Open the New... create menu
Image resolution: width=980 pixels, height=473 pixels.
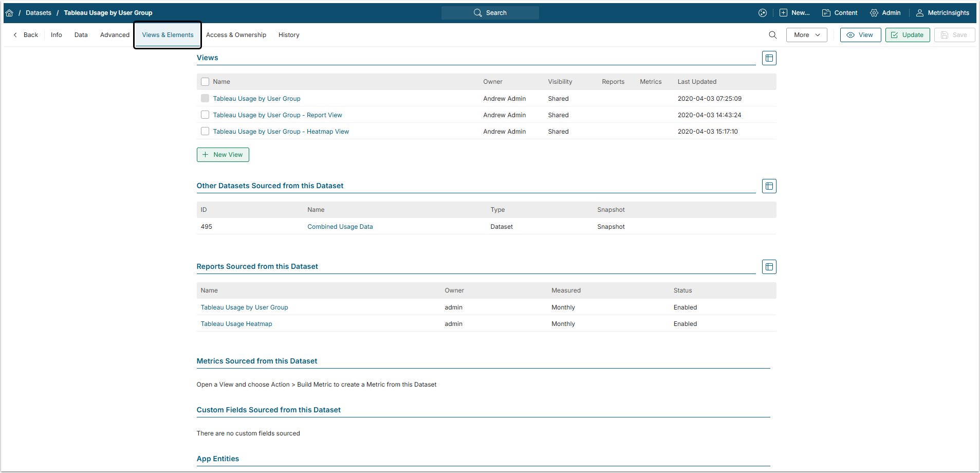(x=794, y=13)
